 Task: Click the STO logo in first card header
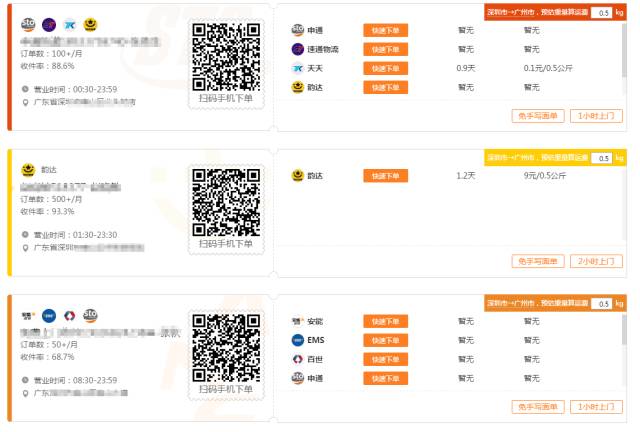(28, 25)
